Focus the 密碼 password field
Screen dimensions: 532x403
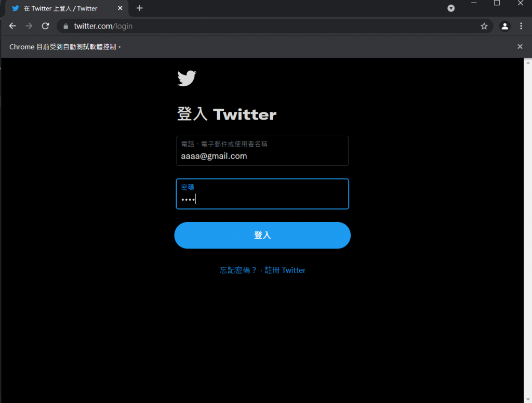click(262, 194)
